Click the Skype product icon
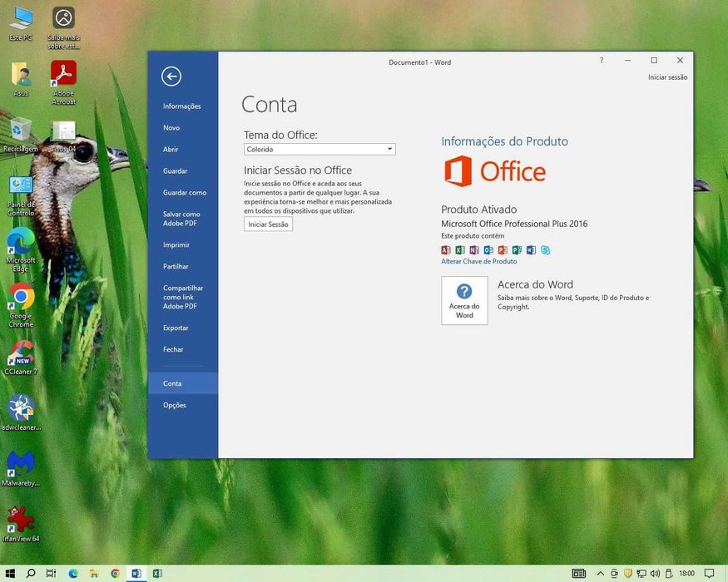Screen dimensions: 728x582 546,250
